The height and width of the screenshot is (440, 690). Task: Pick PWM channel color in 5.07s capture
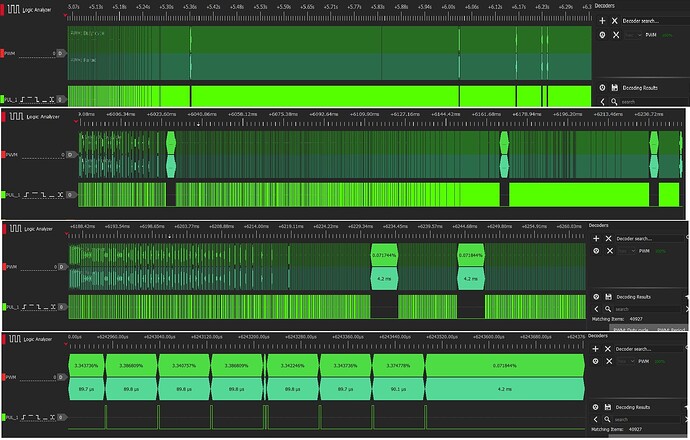tap(2, 53)
